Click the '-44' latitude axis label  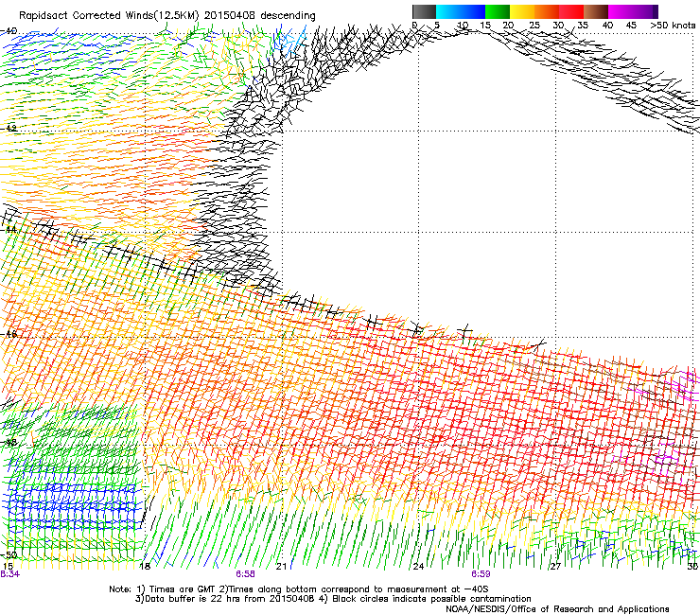tap(9, 229)
